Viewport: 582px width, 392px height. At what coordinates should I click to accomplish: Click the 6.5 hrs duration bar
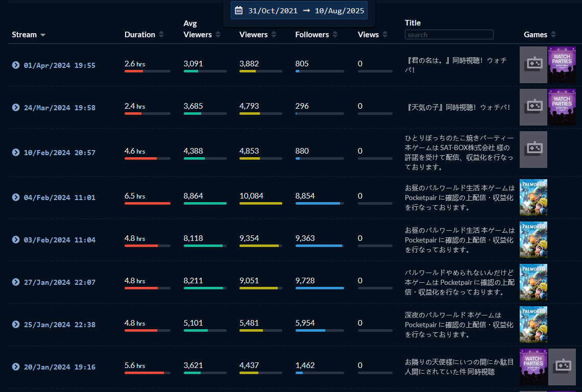(148, 204)
